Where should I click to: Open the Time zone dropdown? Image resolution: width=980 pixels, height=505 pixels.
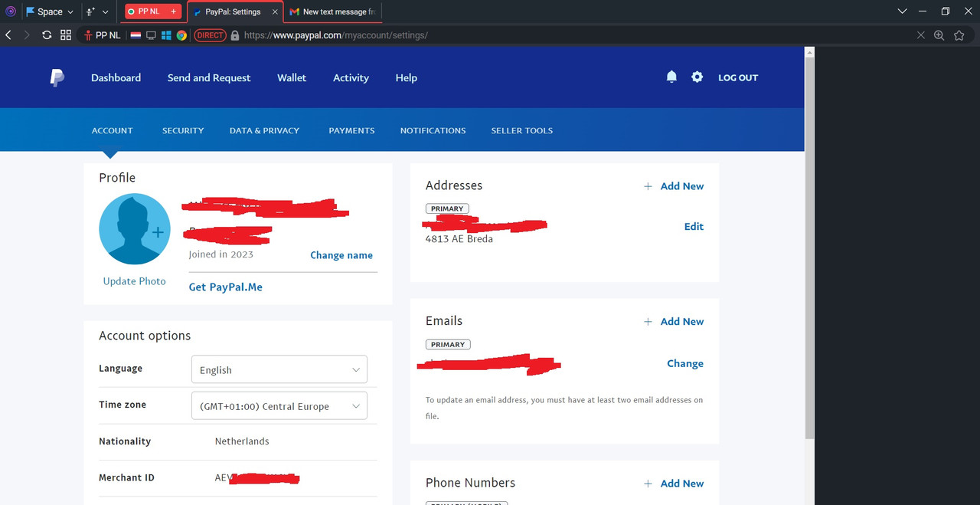[x=279, y=406]
